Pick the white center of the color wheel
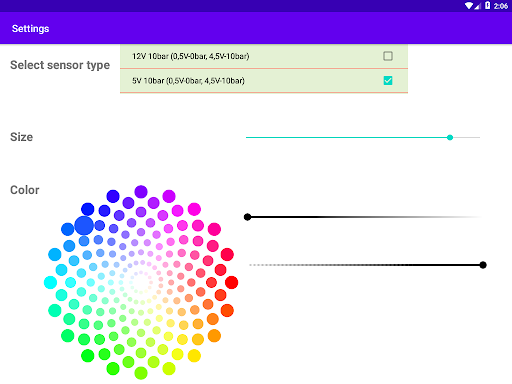The width and height of the screenshot is (512, 384). point(141,282)
